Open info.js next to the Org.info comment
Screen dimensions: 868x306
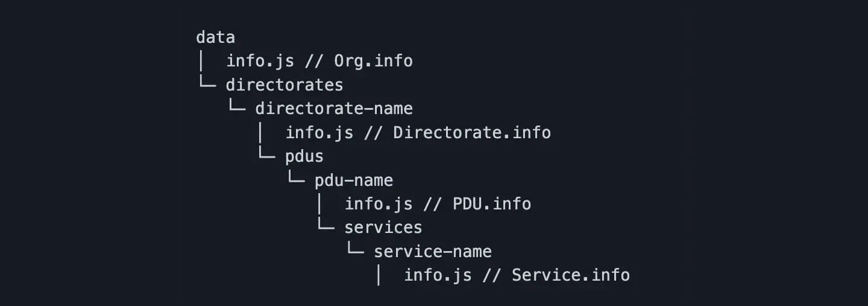[x=260, y=61]
